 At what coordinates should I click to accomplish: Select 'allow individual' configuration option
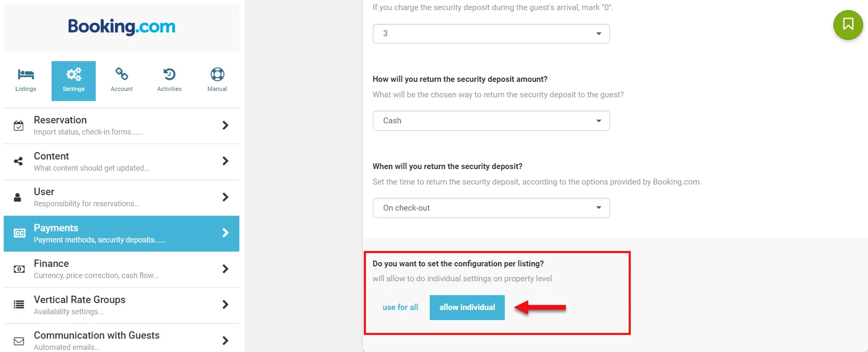pos(467,307)
